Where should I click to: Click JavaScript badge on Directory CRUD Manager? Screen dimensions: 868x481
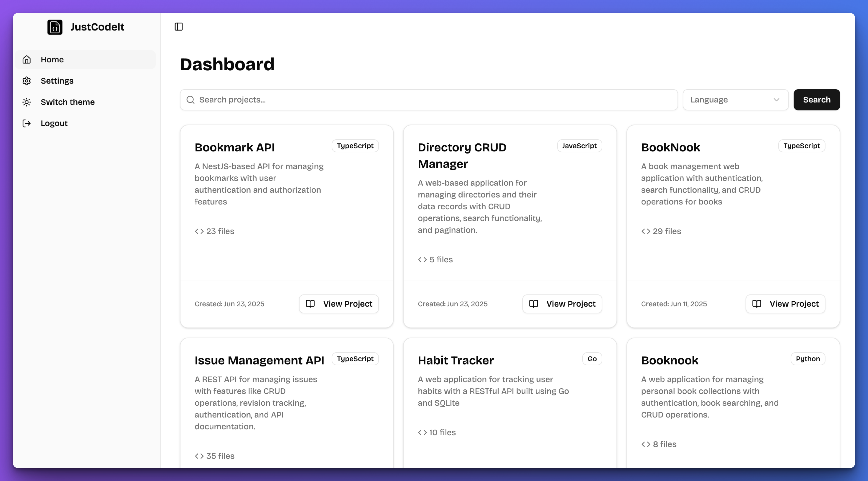[579, 146]
